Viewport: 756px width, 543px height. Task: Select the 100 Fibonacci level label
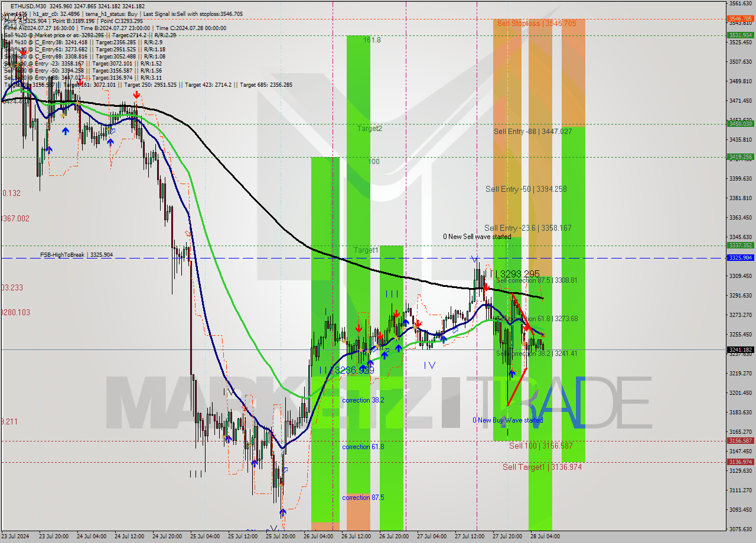374,161
